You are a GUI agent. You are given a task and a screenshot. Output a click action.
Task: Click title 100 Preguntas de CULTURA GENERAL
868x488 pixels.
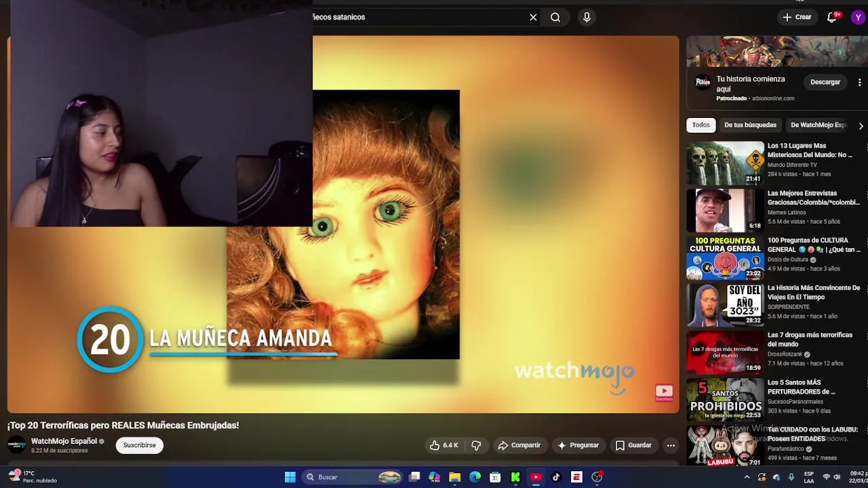click(813, 245)
